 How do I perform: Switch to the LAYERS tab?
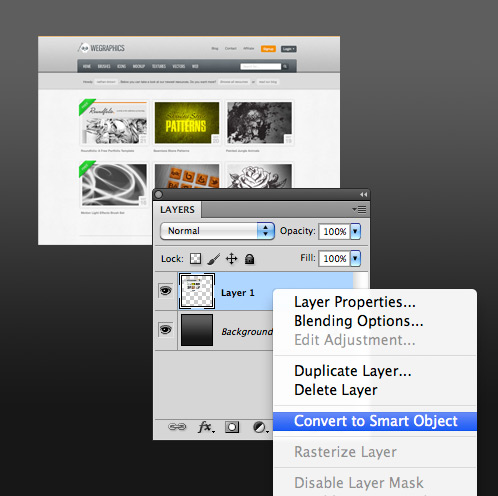[x=177, y=210]
